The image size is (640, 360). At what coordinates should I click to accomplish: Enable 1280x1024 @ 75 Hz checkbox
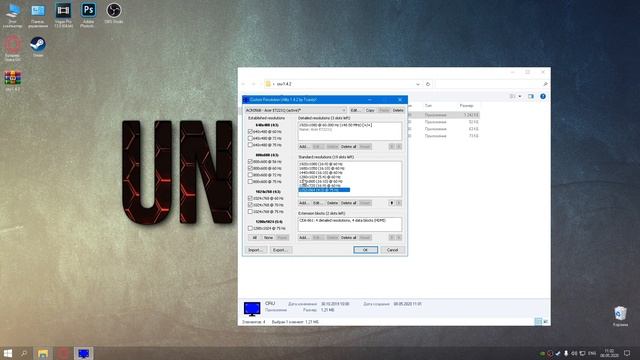pos(250,229)
